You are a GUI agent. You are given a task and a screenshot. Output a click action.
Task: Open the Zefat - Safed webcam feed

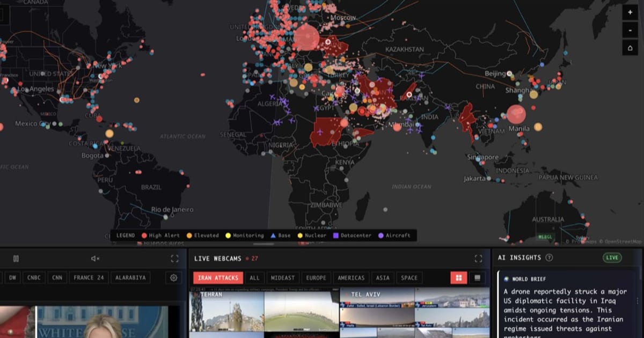point(377,298)
